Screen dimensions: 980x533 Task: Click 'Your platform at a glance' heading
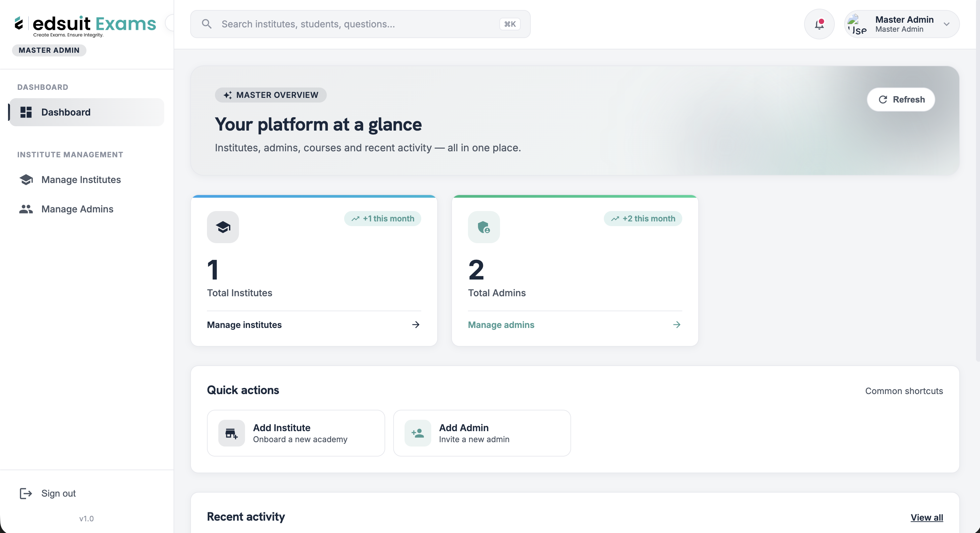[x=318, y=125]
